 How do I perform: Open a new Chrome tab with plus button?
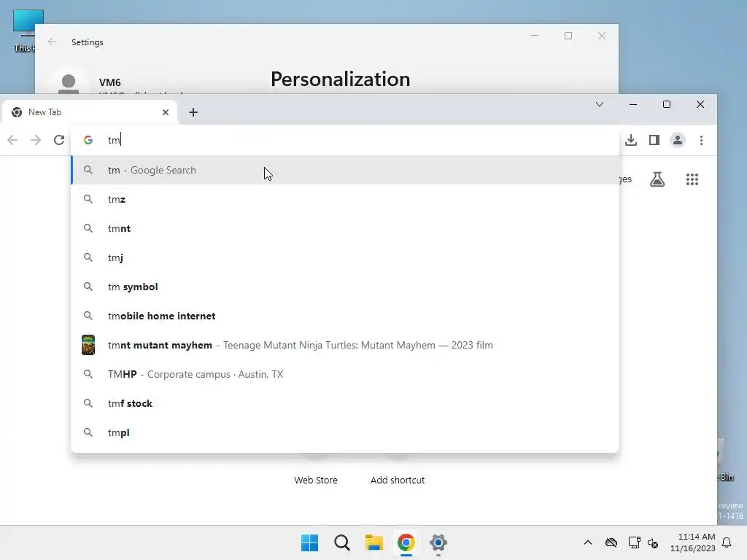(x=193, y=112)
